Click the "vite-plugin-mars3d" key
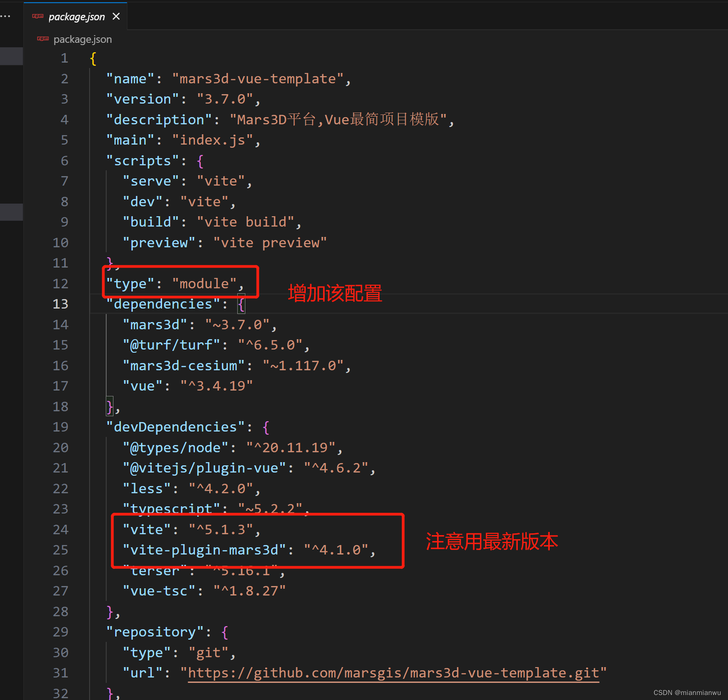 [x=204, y=550]
